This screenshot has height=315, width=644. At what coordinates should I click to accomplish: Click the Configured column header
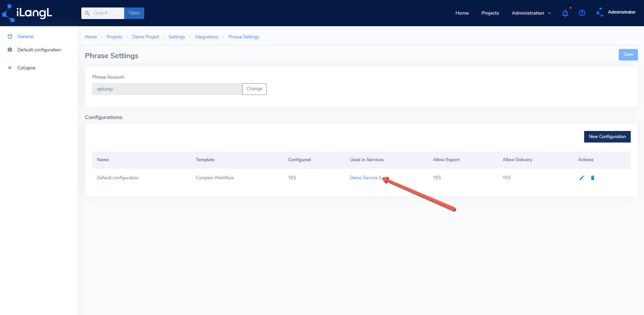(x=299, y=160)
